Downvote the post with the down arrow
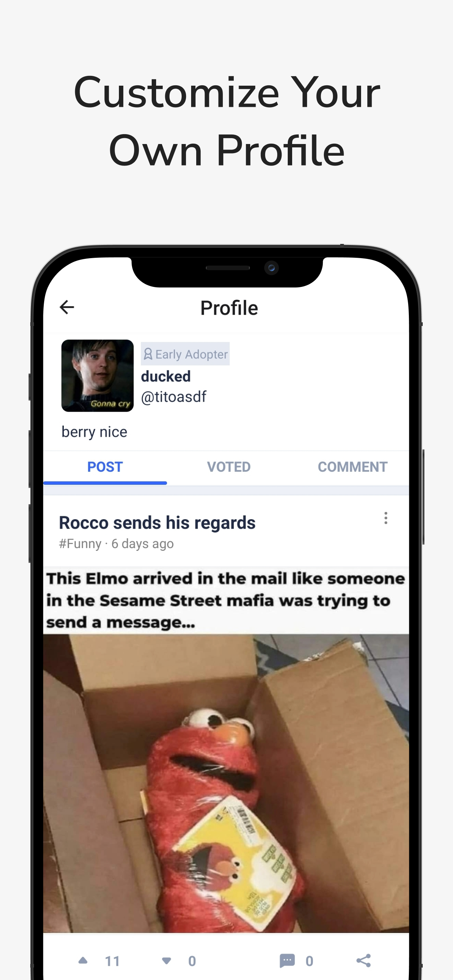 (166, 961)
